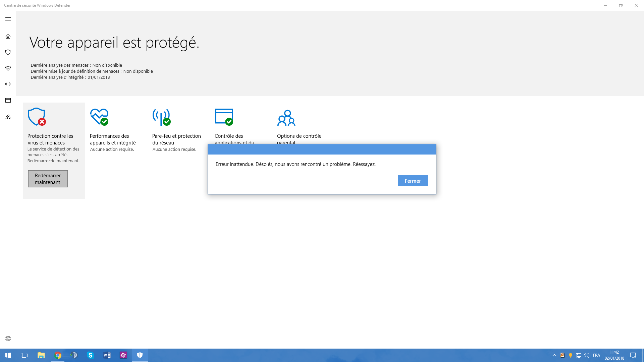Open Protection contre les virus et menaces

(50, 139)
